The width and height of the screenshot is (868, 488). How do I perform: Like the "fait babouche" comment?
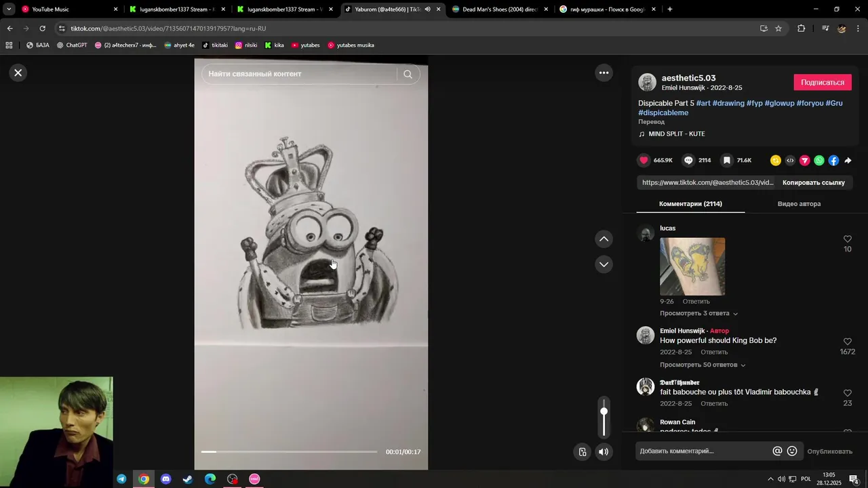click(847, 393)
